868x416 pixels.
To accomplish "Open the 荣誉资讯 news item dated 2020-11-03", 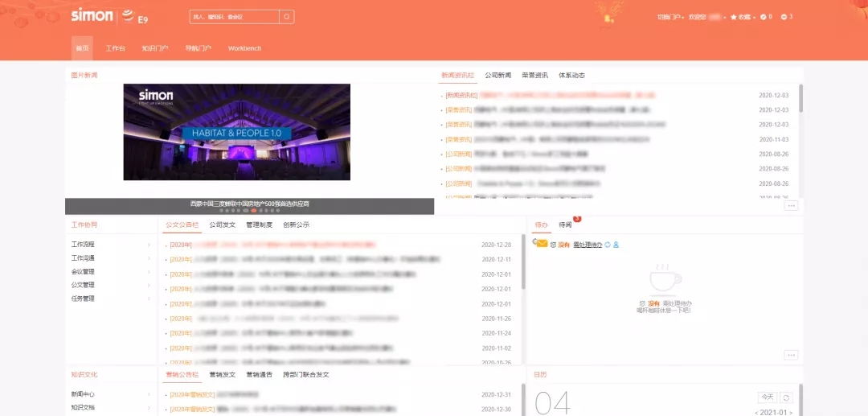I will click(547, 139).
